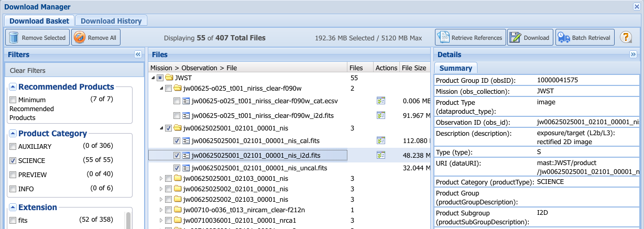644x229 pixels.
Task: Select jw00625025001_02101_00001_nis_i2d.fits row
Action: coord(289,155)
